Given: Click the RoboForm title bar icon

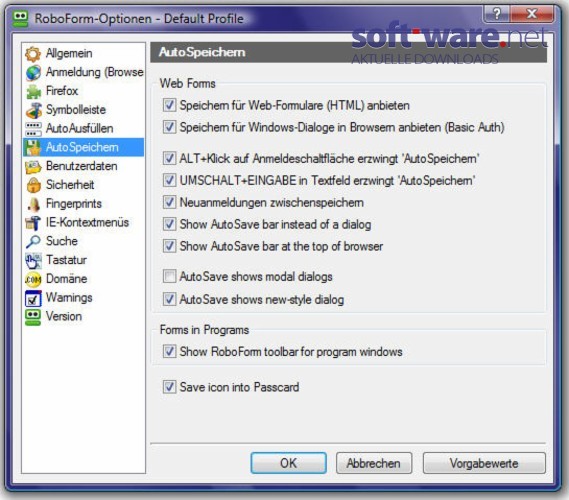Looking at the screenshot, I should point(20,19).
